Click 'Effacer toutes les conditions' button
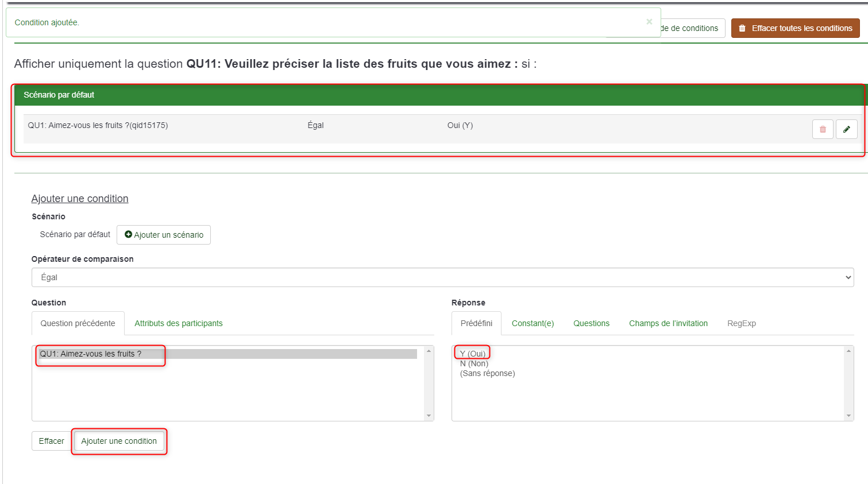 795,28
